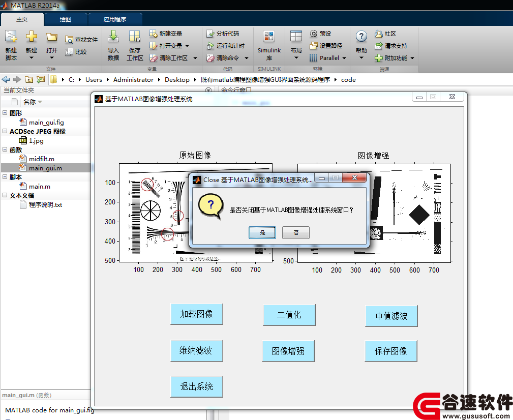The width and height of the screenshot is (513, 420).
Task: Click the 打开 folder icon in ribbon
Action: [52, 37]
